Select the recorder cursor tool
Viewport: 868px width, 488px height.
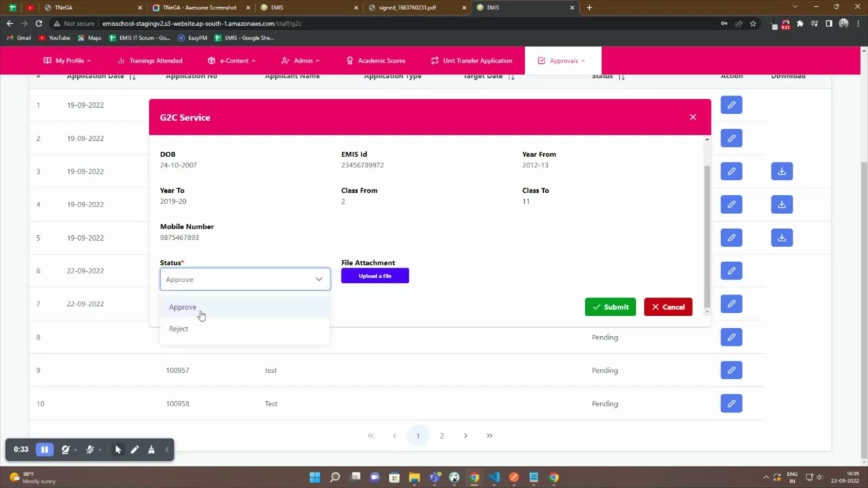(118, 449)
